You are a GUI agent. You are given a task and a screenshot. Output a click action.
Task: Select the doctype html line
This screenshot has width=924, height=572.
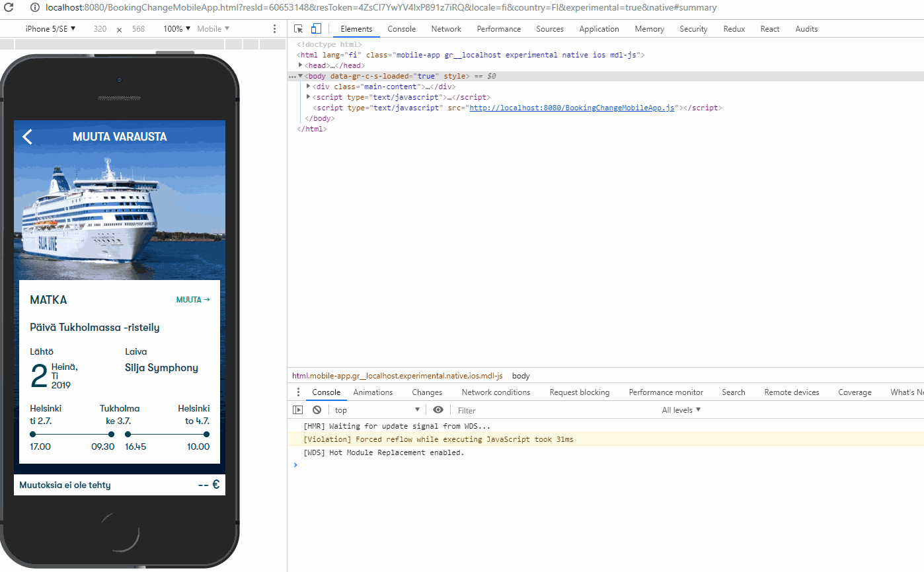click(329, 44)
